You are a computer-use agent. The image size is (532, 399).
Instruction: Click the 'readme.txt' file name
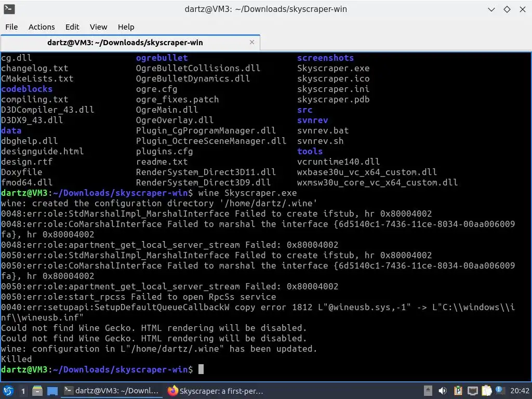162,162
